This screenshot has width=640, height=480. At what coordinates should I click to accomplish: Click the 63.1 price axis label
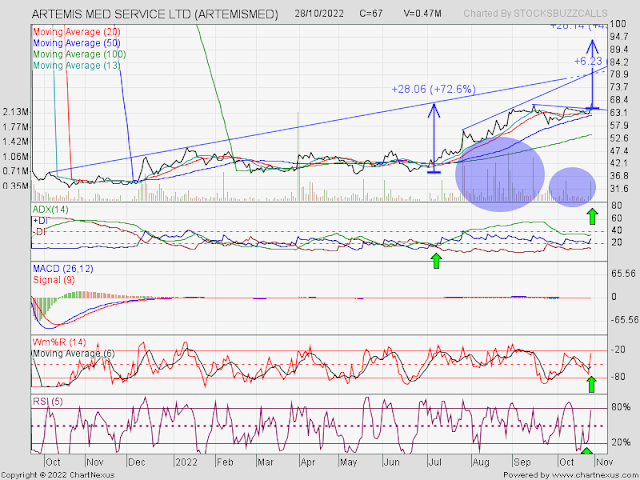619,113
